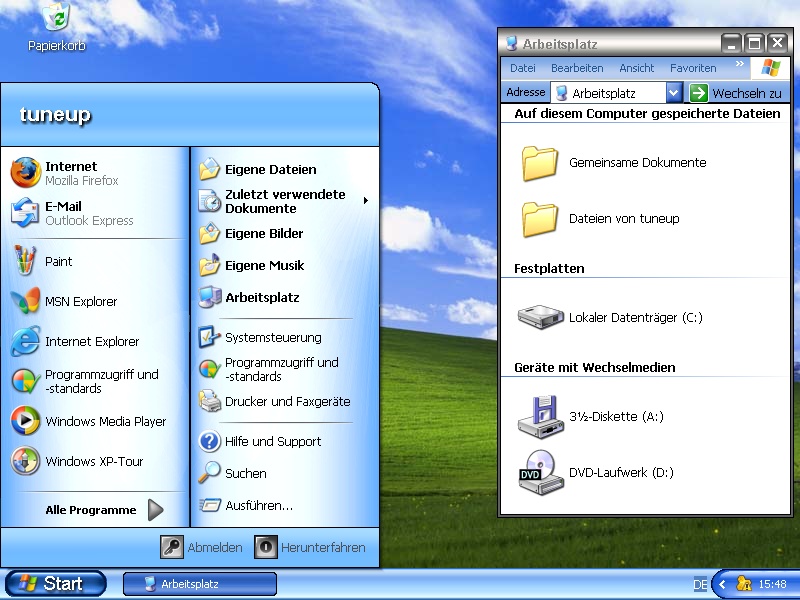This screenshot has width=800, height=600.
Task: Click the Wechseln zu go button
Action: [736, 93]
